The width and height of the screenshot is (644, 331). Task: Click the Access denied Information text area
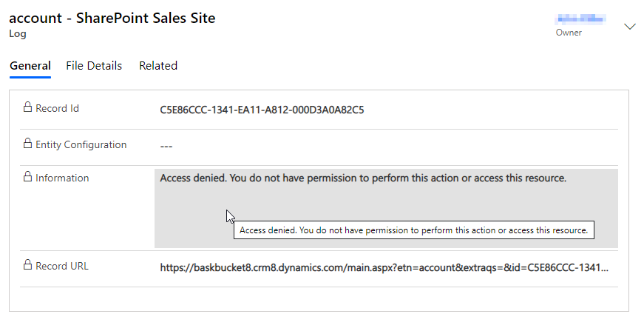tap(386, 209)
